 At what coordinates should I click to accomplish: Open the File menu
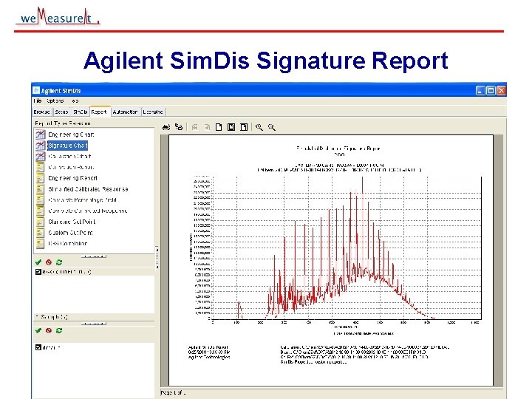coord(38,100)
